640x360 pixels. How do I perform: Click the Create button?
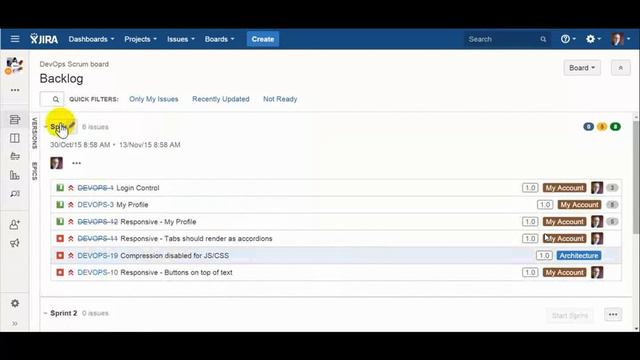pos(263,39)
